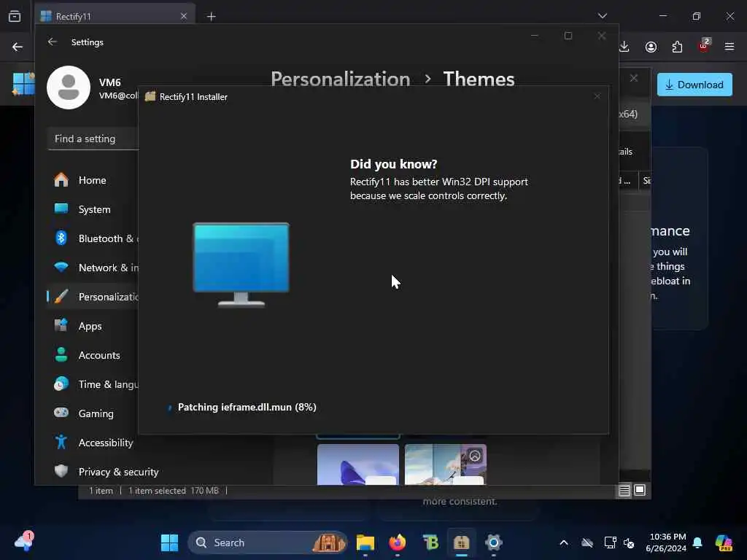747x560 pixels.
Task: Click the VM6 user profile avatar
Action: [69, 87]
